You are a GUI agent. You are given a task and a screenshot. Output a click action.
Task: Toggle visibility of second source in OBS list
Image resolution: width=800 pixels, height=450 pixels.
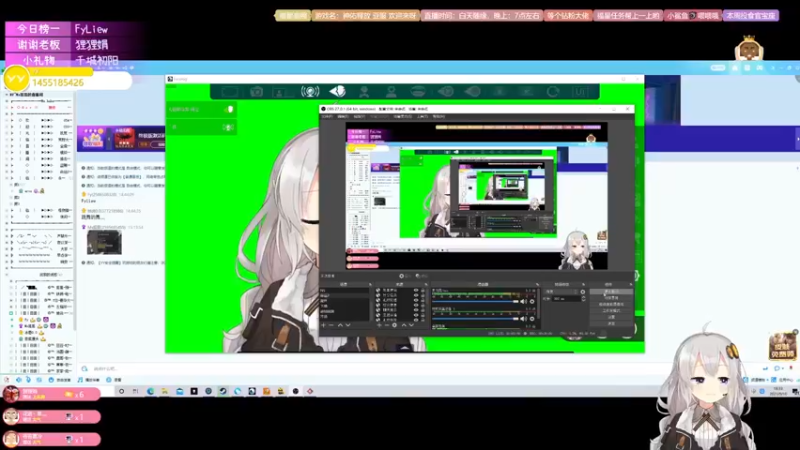pos(416,295)
